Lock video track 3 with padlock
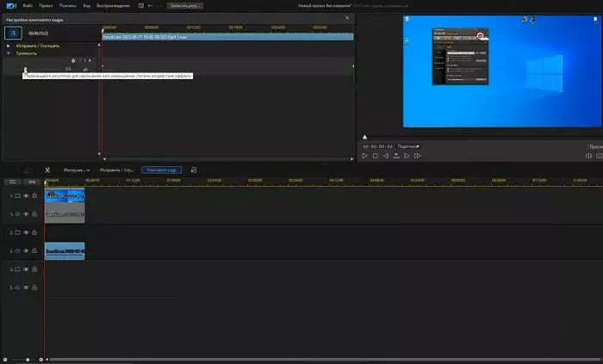 point(34,269)
